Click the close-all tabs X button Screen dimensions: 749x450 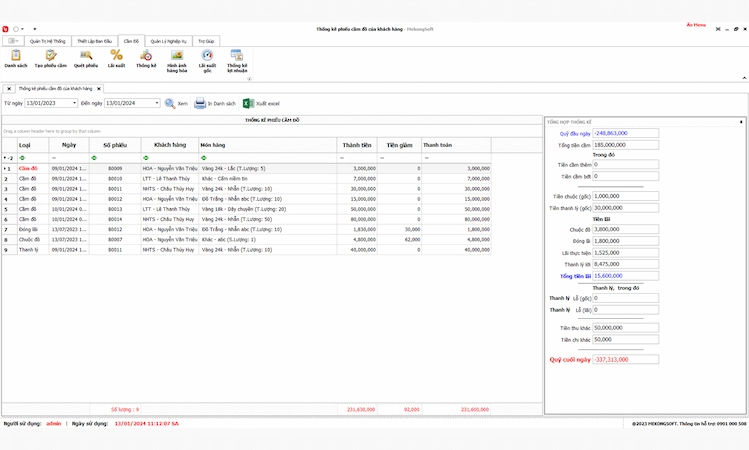pos(9,89)
